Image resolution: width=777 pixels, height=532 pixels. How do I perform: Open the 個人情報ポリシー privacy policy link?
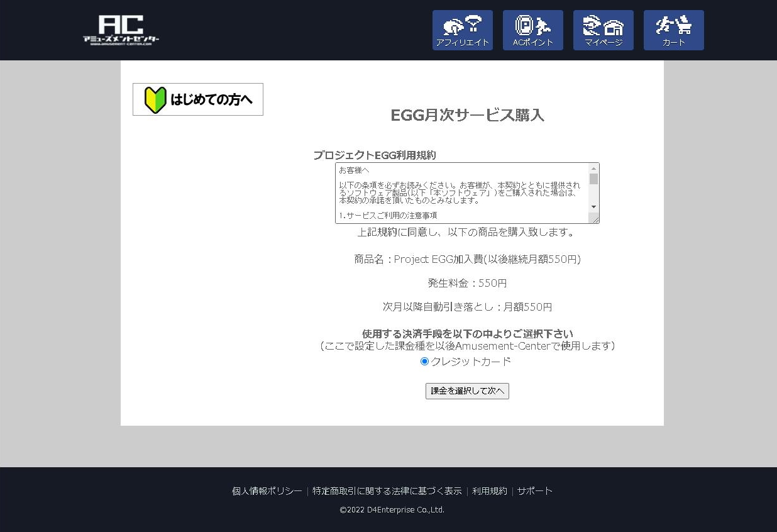tap(267, 490)
